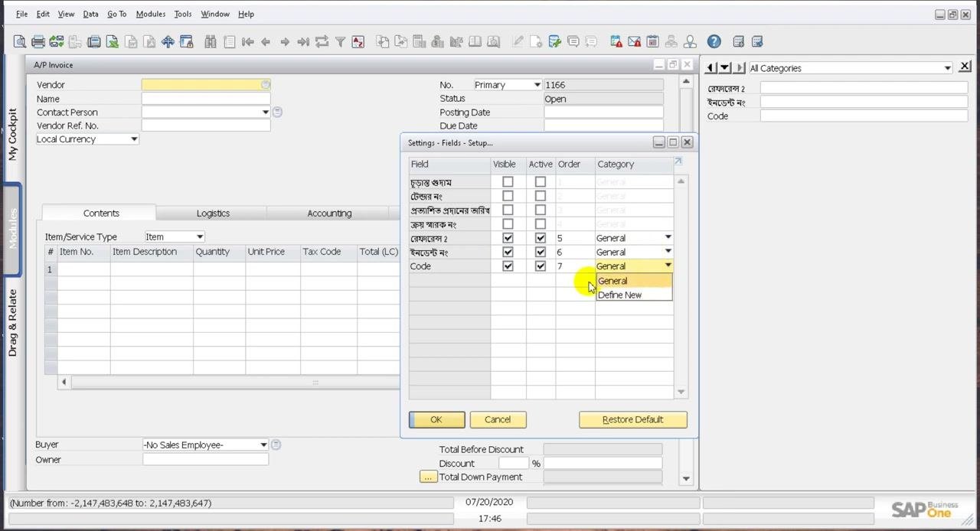Check Visible for the চূড়ান্ত গুদাম field
This screenshot has height=531, width=980.
pos(508,182)
